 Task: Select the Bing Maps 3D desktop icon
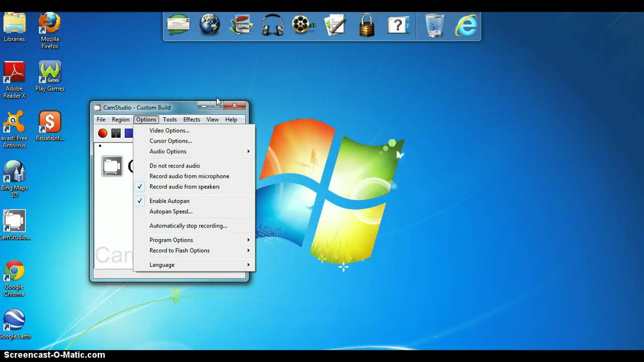coord(14,179)
